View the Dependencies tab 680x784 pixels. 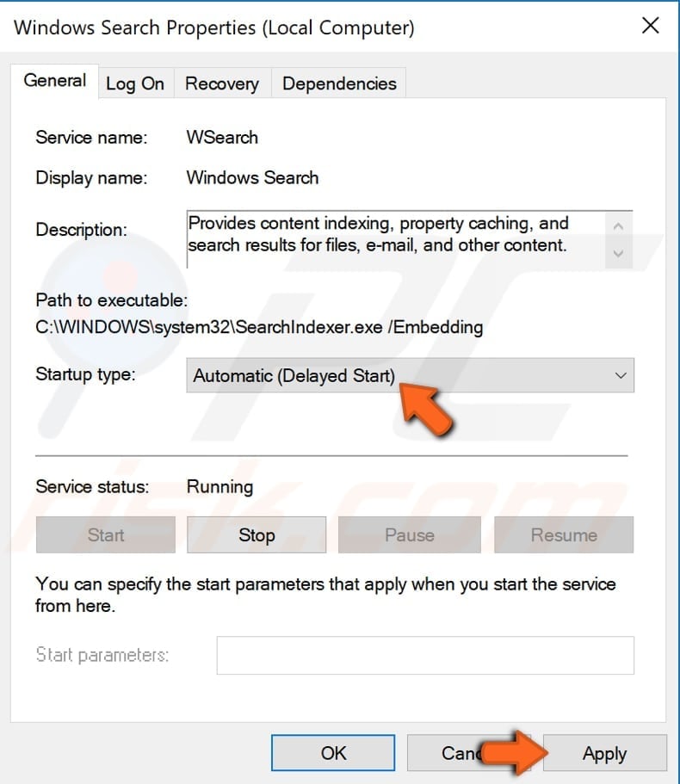pos(338,83)
